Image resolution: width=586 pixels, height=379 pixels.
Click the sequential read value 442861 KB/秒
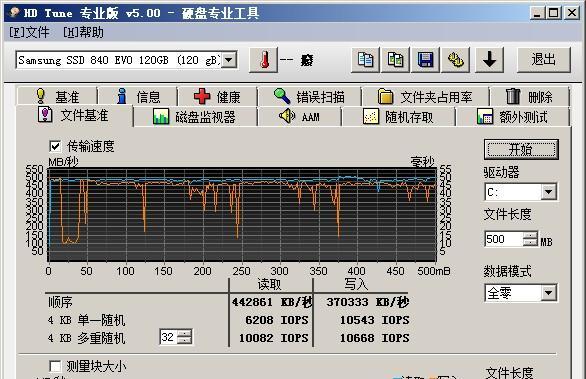(x=272, y=302)
